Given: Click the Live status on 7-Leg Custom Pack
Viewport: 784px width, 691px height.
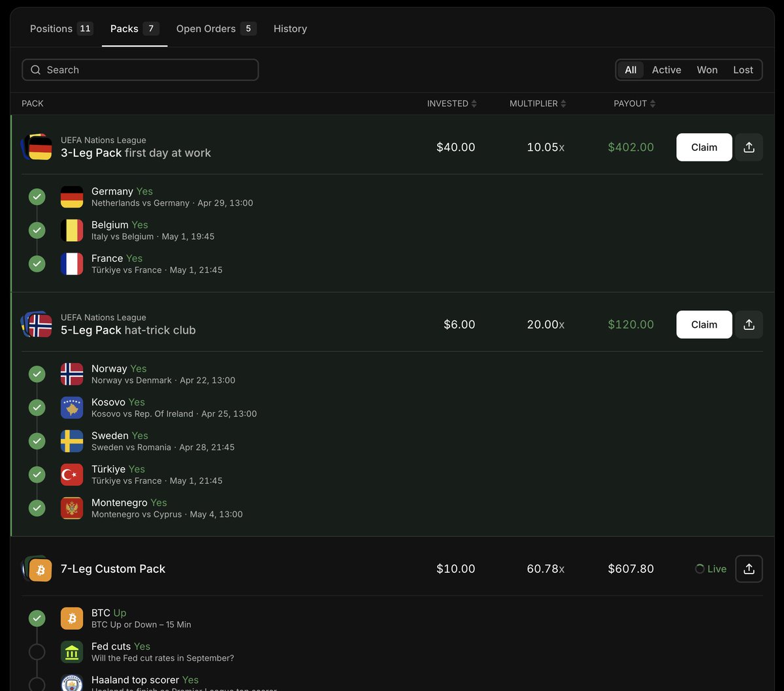Looking at the screenshot, I should coord(711,569).
